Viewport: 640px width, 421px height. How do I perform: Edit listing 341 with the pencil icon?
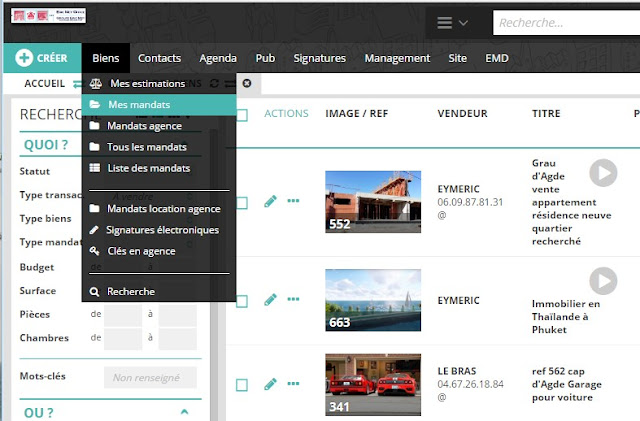tap(270, 384)
